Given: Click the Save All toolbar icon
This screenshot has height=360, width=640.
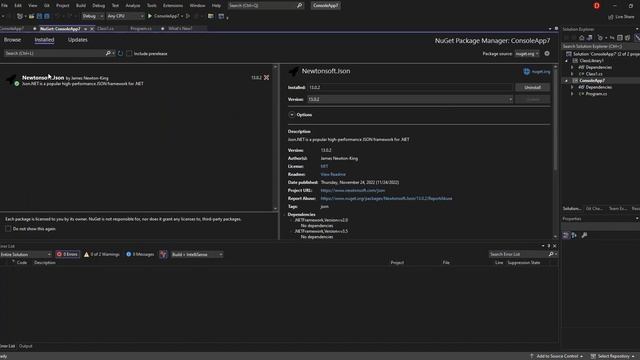Looking at the screenshot, I should 47,16.
